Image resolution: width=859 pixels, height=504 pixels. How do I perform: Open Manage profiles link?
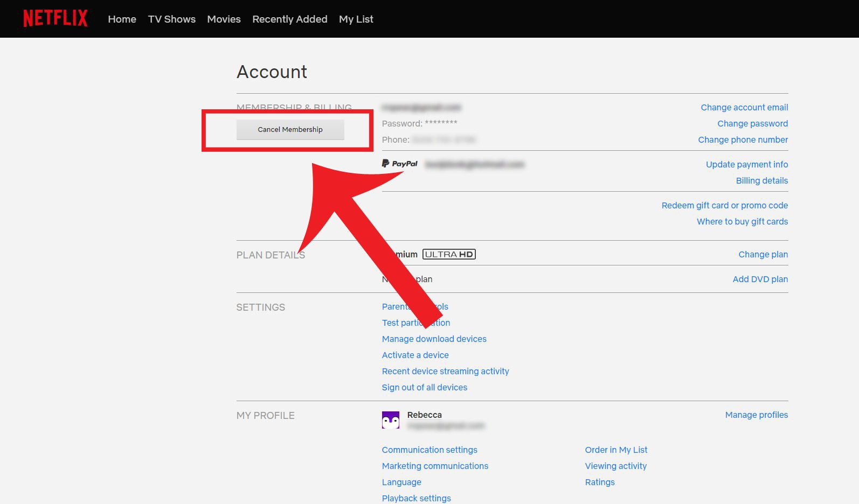756,415
